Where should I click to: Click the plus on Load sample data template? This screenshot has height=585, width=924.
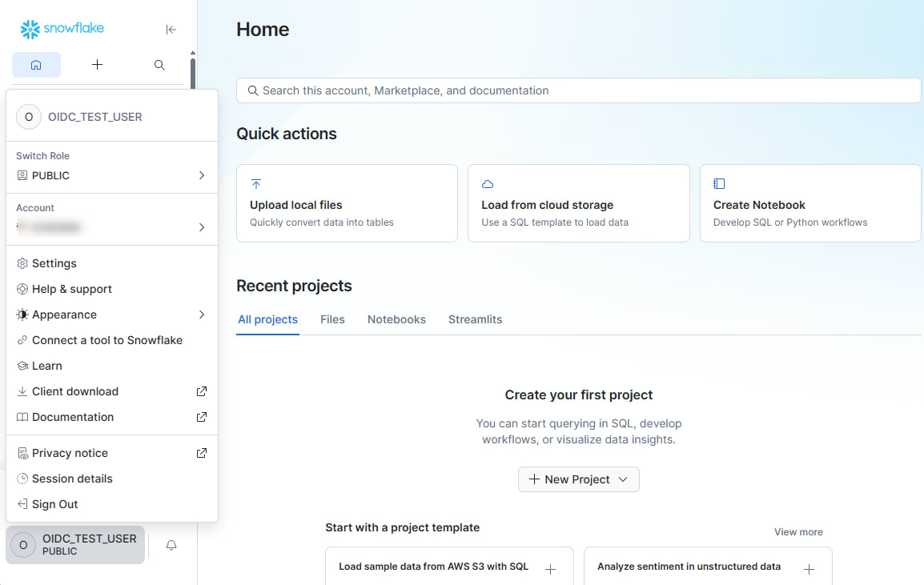click(x=550, y=569)
